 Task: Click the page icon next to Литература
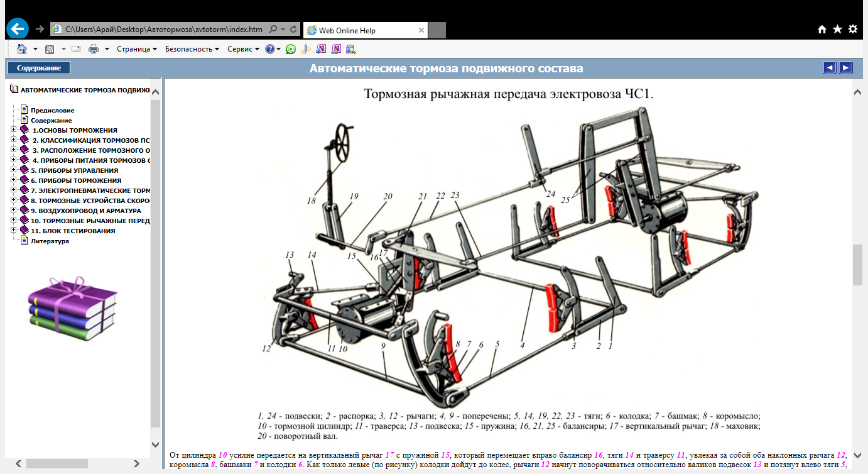click(25, 240)
